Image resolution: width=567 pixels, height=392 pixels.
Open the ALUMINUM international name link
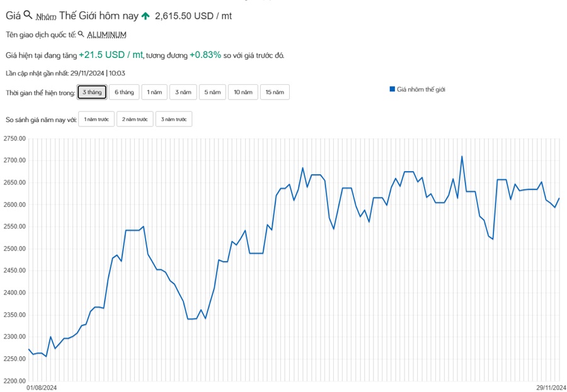(106, 35)
